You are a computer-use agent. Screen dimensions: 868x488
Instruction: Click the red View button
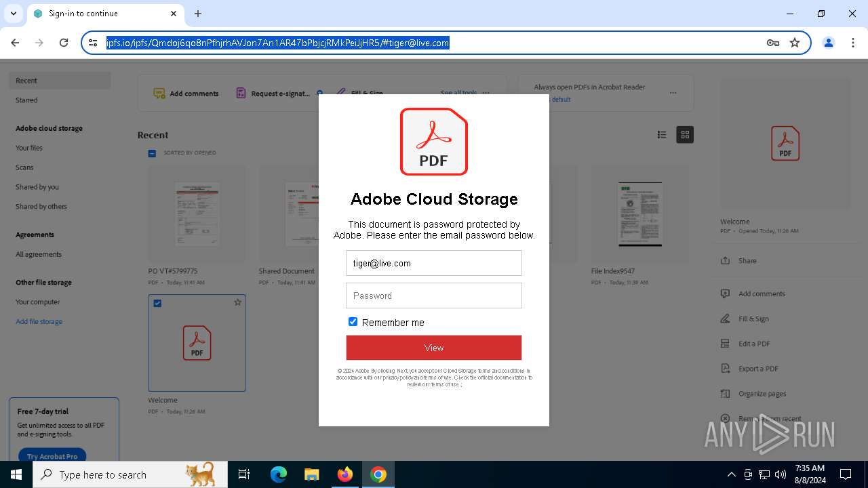pyautogui.click(x=434, y=348)
